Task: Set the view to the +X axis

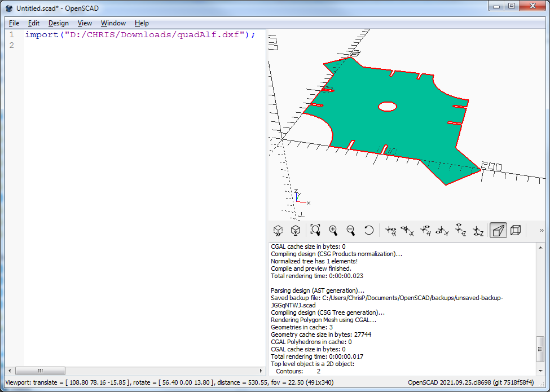Action: tap(390, 230)
